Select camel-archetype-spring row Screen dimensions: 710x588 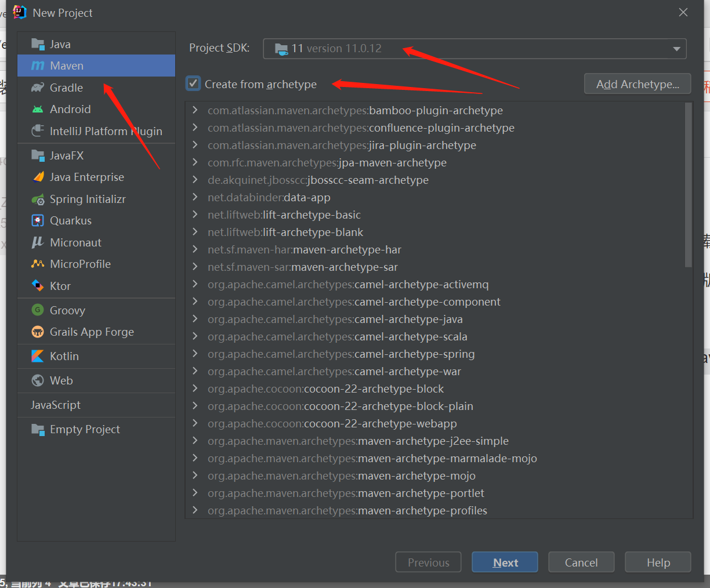(435, 354)
